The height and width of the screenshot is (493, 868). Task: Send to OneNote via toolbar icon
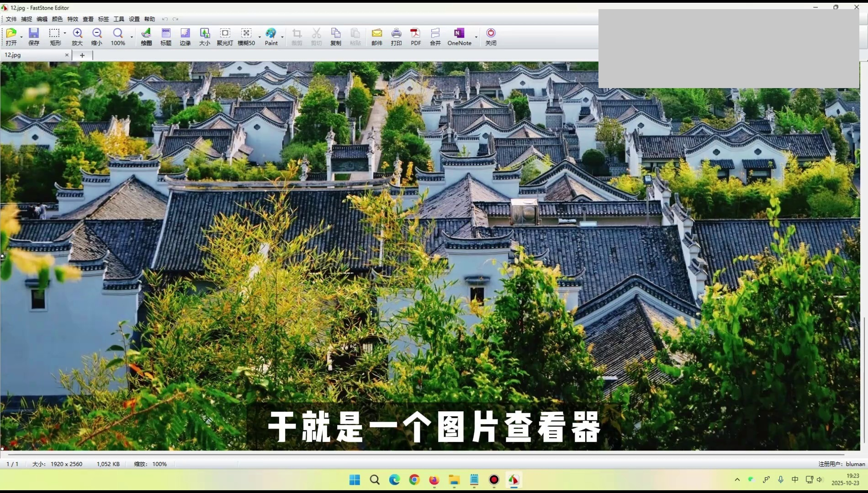coord(459,37)
